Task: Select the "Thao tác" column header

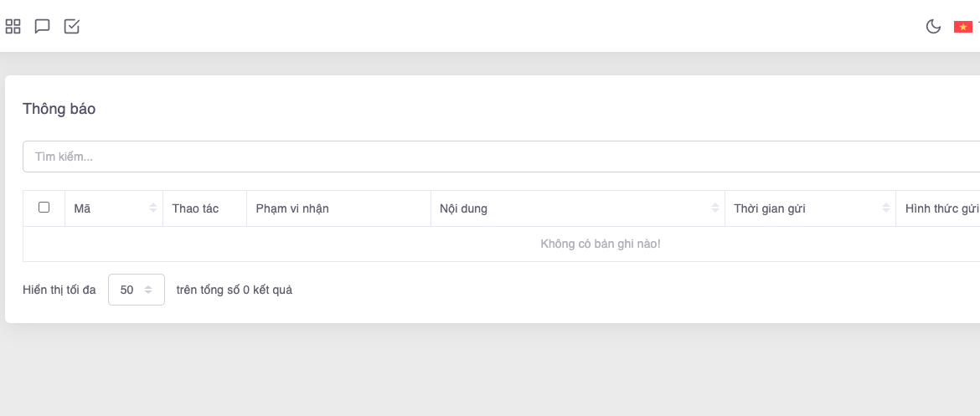Action: click(195, 208)
